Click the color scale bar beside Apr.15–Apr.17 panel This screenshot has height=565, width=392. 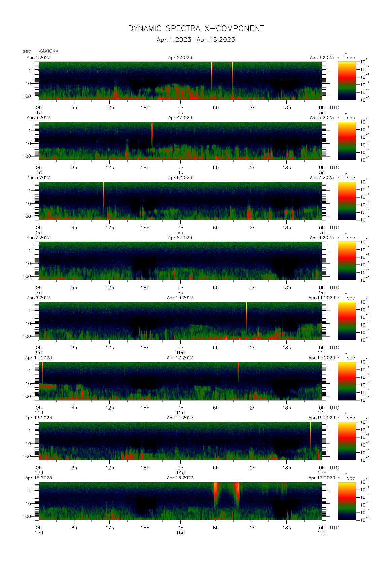[347, 501]
